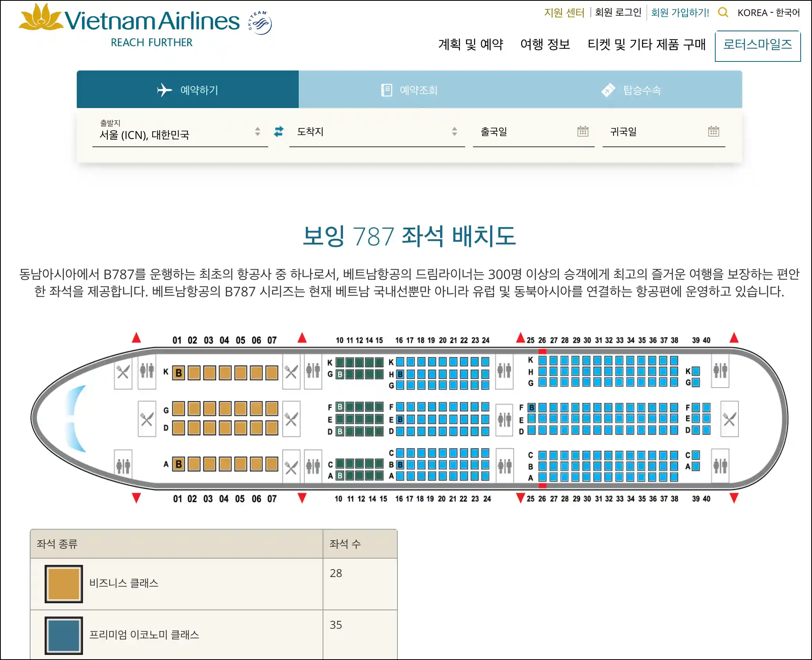812x660 pixels.
Task: Click the 보잉 787 좌석 배치도 heading
Action: (410, 236)
